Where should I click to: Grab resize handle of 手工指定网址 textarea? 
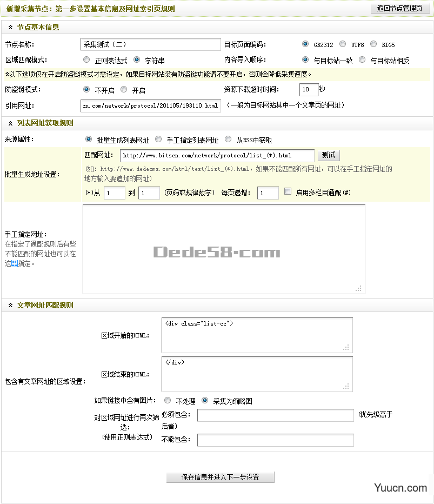tap(358, 288)
